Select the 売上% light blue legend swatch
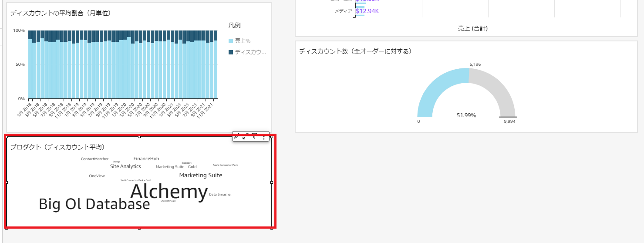This screenshot has width=644, height=243. [x=231, y=41]
